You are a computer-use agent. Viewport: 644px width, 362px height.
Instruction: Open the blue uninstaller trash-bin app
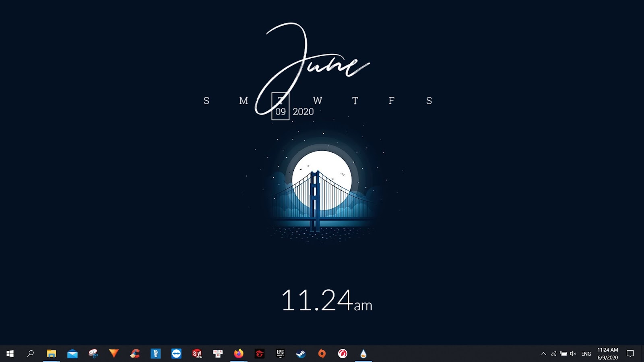point(156,354)
